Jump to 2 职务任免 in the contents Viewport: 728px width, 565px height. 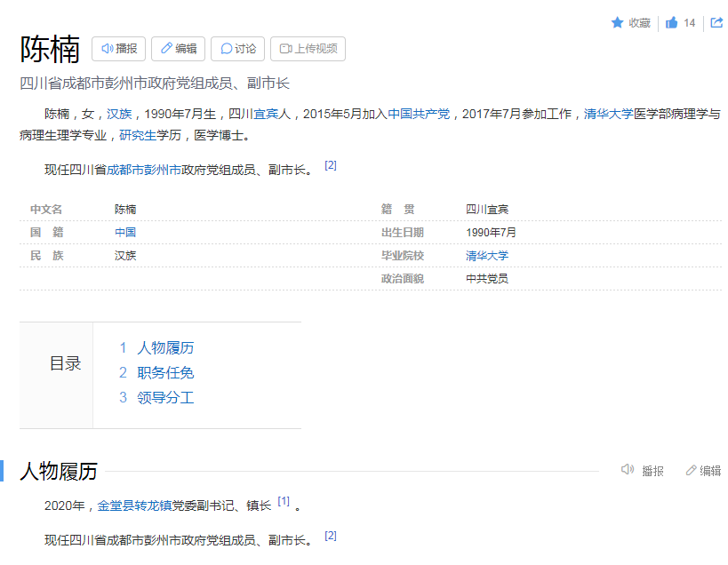(x=156, y=373)
